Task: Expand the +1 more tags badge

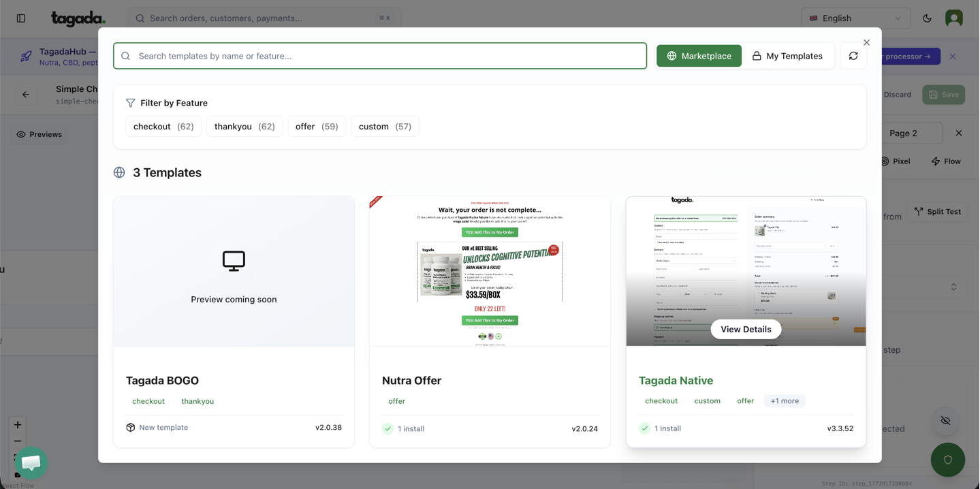Action: (784, 401)
